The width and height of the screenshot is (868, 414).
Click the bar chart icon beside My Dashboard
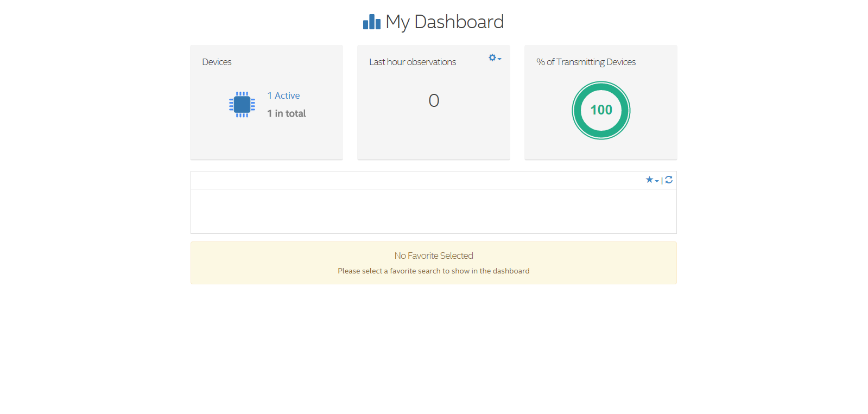[372, 22]
